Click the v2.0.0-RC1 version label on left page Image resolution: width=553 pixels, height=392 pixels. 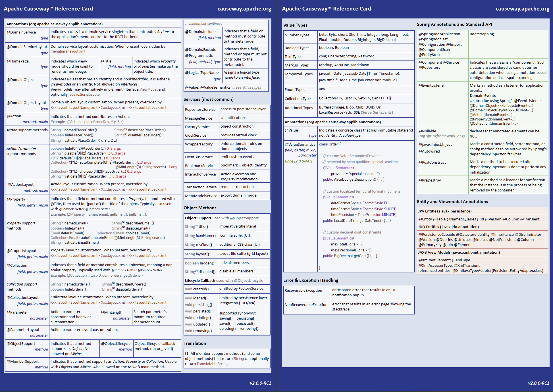(260, 383)
